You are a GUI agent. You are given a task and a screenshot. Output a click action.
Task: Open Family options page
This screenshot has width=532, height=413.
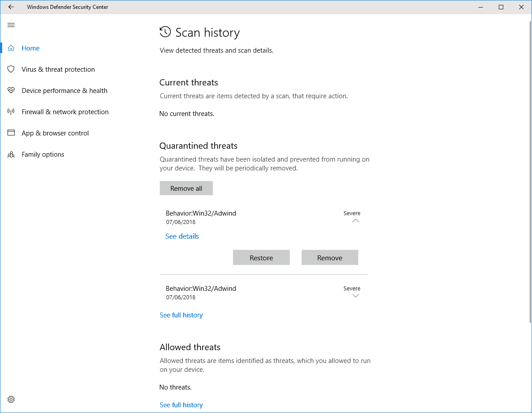click(x=43, y=154)
